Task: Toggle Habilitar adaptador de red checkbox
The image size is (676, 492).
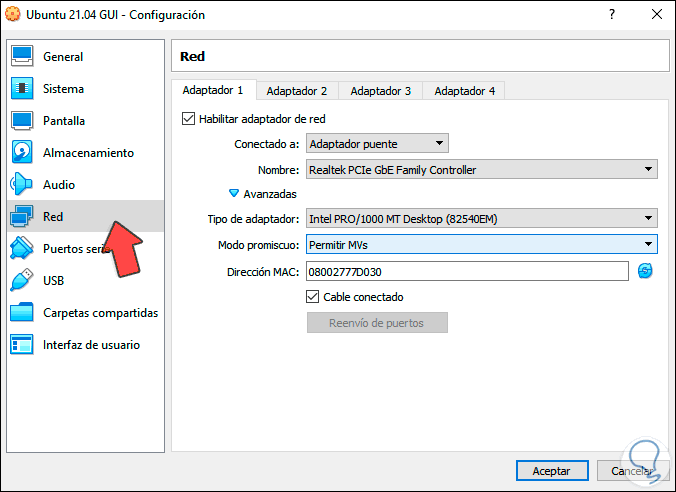Action: pyautogui.click(x=188, y=119)
